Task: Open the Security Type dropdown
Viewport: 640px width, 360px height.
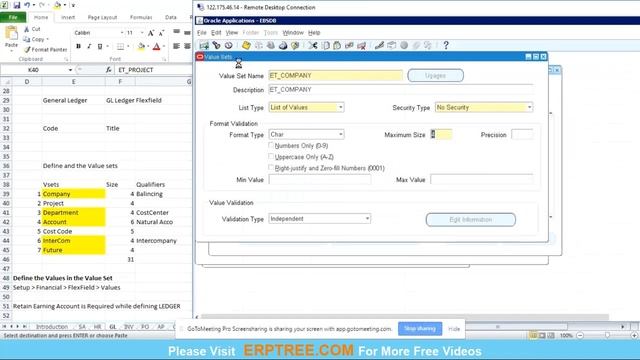Action: (x=529, y=107)
